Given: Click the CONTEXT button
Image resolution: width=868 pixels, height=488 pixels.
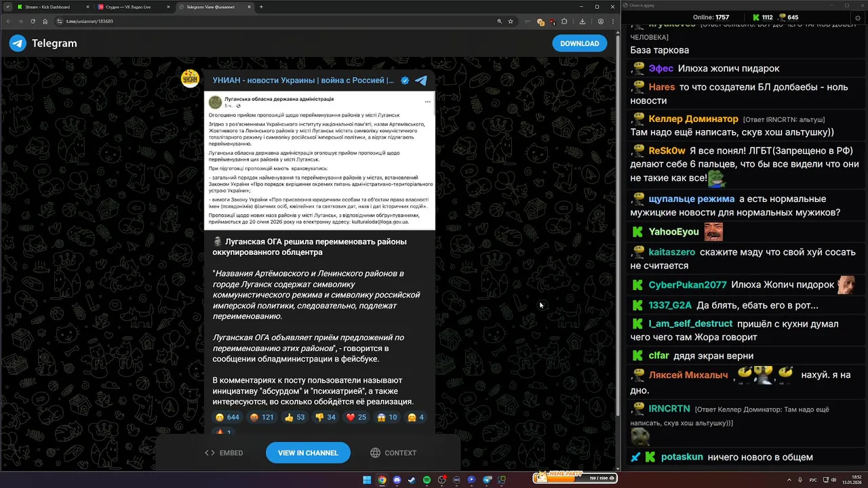Looking at the screenshot, I should 393,453.
